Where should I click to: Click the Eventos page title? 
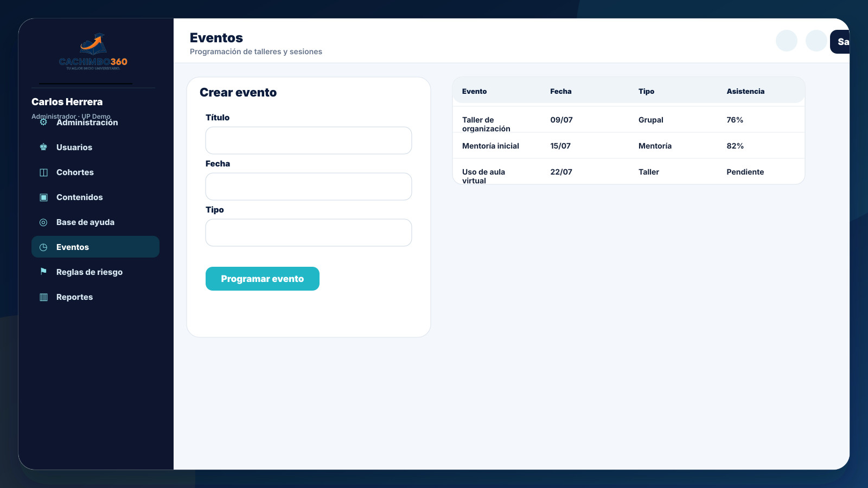click(216, 38)
